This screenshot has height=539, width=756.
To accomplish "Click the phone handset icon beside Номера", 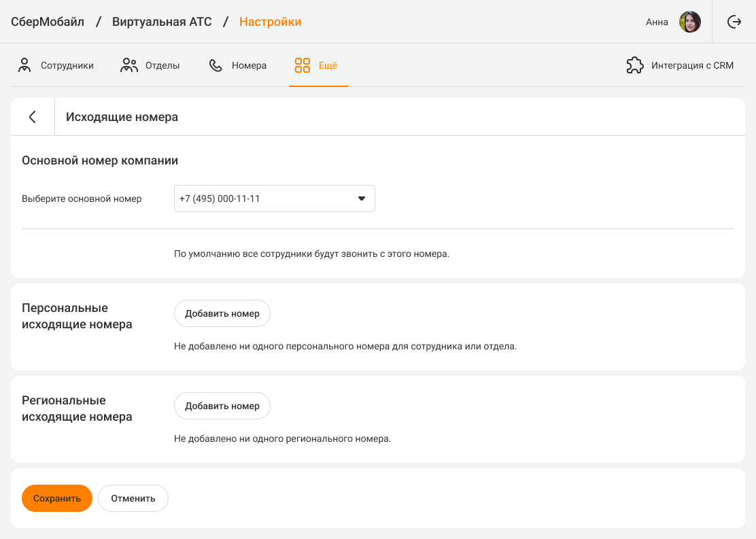I will [x=216, y=65].
